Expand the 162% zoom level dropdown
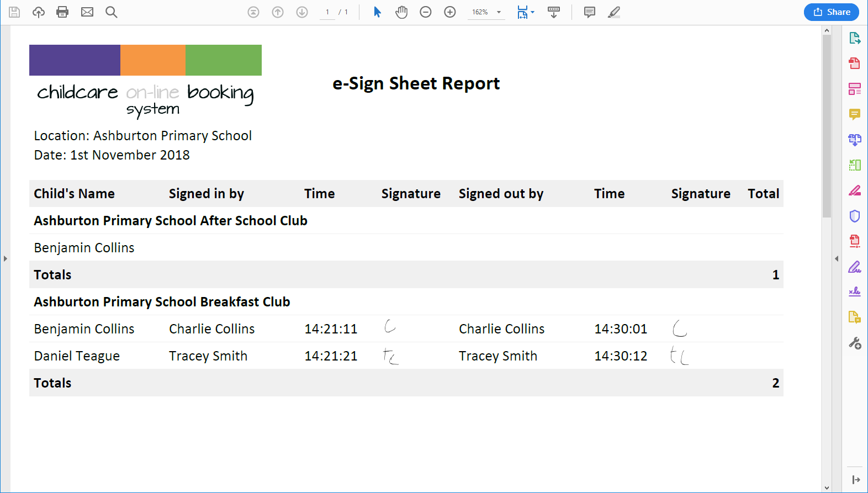Image resolution: width=868 pixels, height=493 pixels. click(499, 12)
